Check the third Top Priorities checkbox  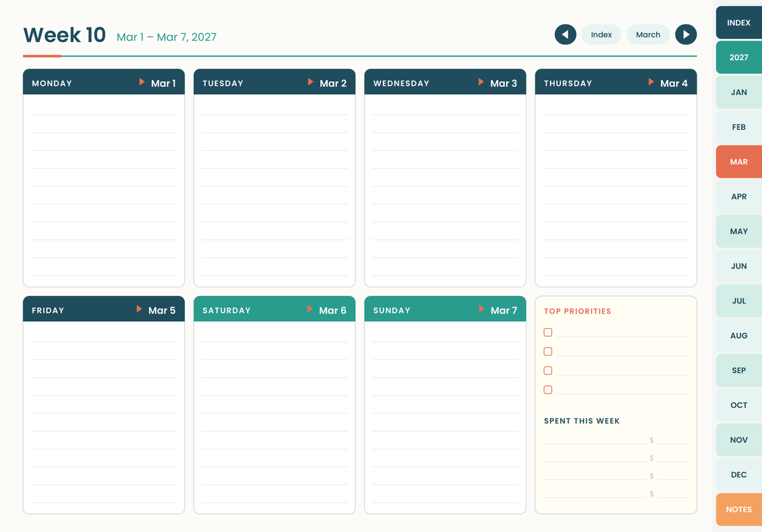tap(548, 370)
